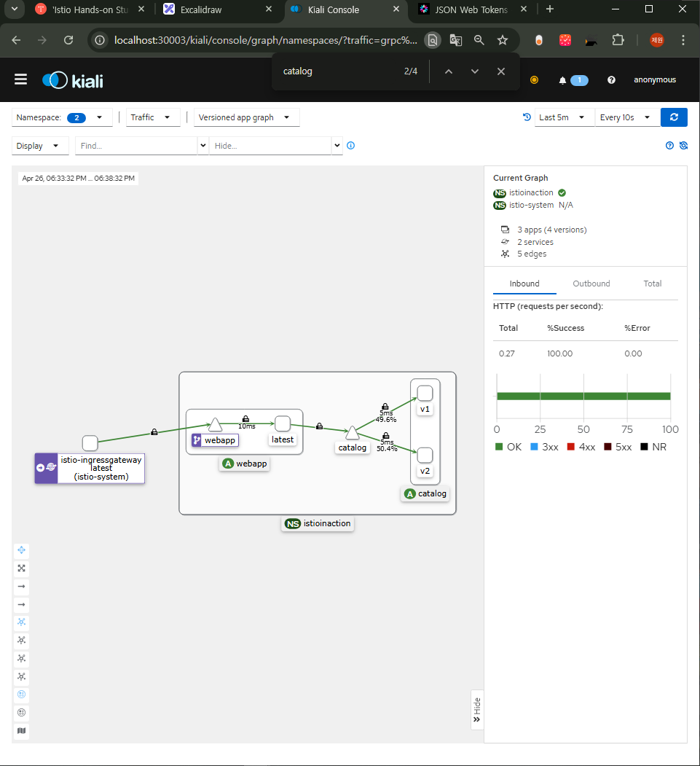Select the istio-ingressgateway node square
Viewport: 700px width, 766px height.
90,443
